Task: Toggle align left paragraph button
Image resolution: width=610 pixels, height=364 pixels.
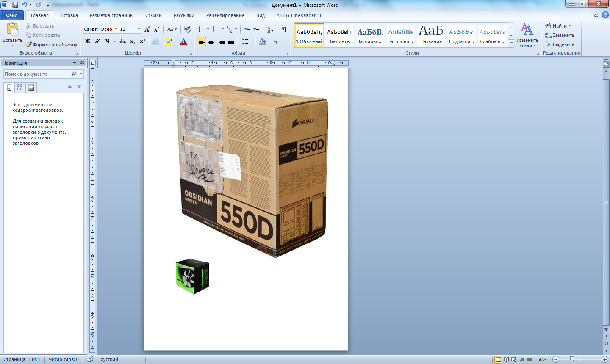Action: click(201, 41)
